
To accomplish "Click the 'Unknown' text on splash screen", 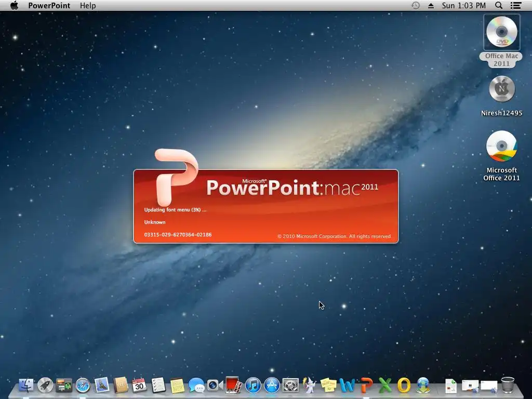I will pyautogui.click(x=155, y=222).
